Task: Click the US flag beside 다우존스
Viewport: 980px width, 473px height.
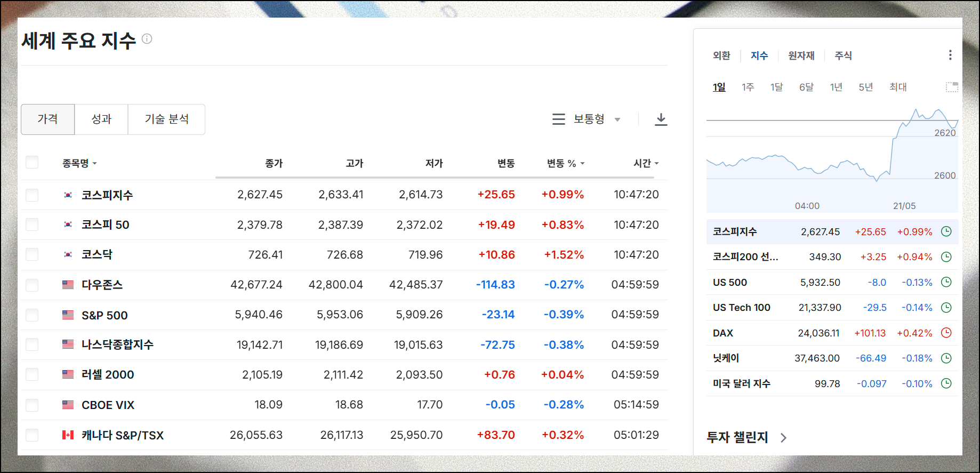Action: pos(68,285)
